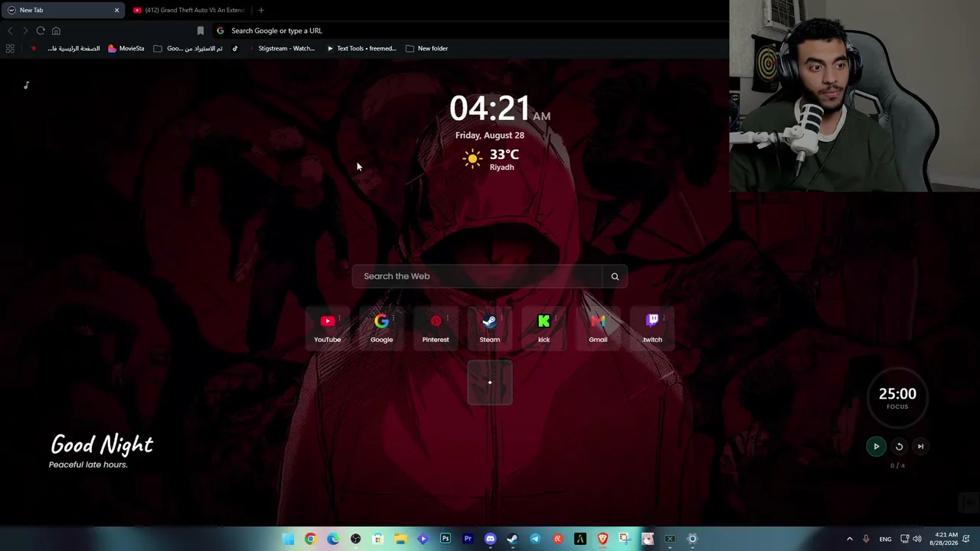
Task: Open Premiere Pro from the taskbar
Action: (468, 539)
